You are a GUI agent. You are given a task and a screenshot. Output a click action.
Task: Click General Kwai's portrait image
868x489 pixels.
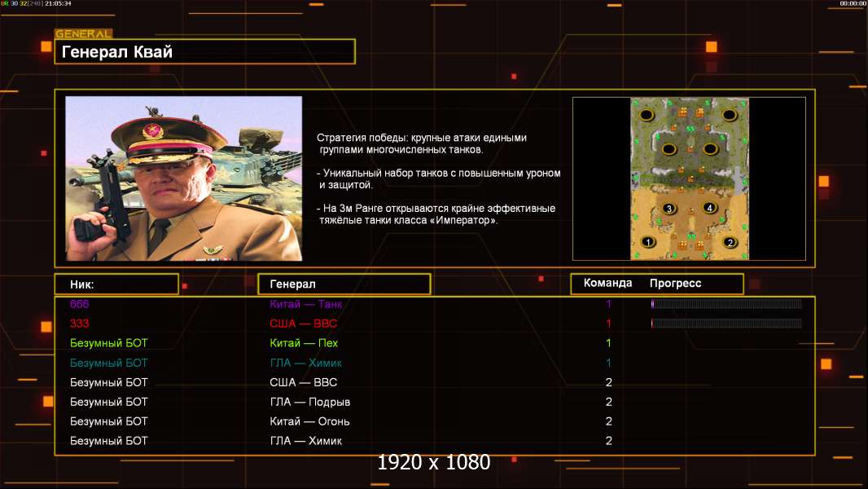pos(183,178)
